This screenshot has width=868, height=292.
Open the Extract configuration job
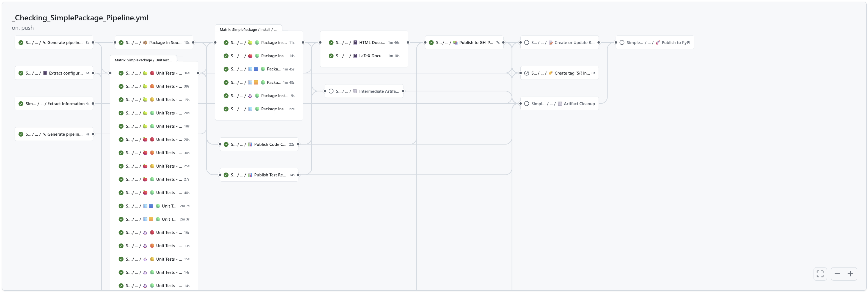coord(65,73)
